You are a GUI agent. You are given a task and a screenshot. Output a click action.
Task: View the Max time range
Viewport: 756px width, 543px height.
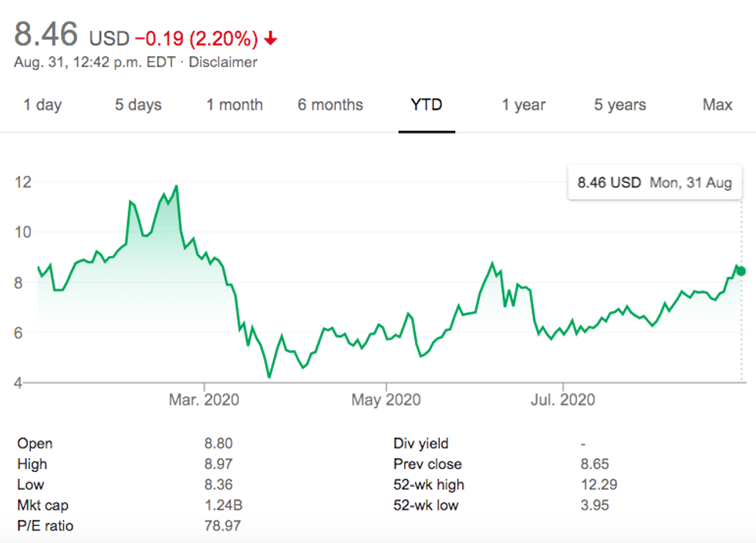point(717,105)
